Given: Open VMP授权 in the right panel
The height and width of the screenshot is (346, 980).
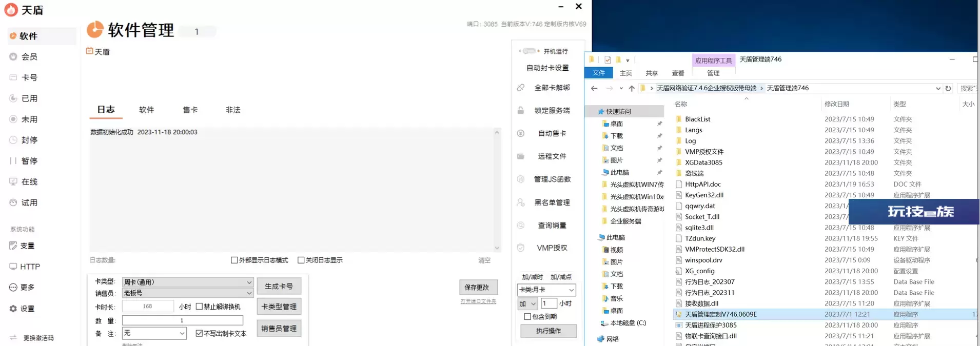Looking at the screenshot, I should click(552, 248).
